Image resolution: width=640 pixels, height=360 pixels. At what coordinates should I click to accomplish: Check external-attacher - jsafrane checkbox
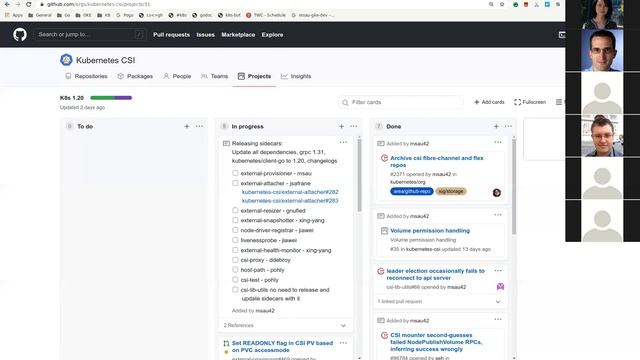tap(235, 183)
